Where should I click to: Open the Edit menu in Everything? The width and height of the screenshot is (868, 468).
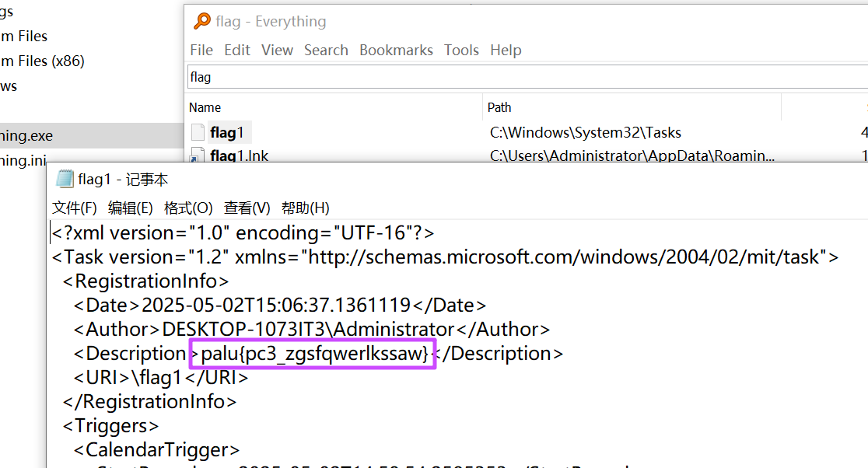click(237, 50)
